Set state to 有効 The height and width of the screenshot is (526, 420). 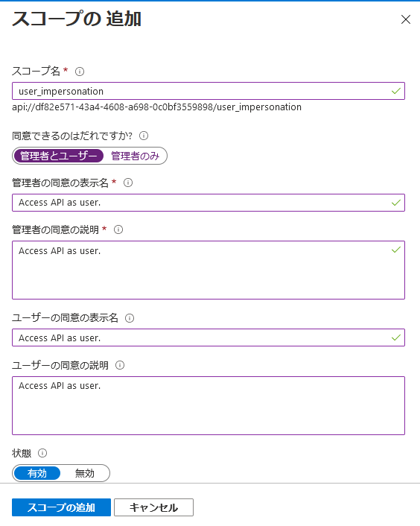coord(37,473)
